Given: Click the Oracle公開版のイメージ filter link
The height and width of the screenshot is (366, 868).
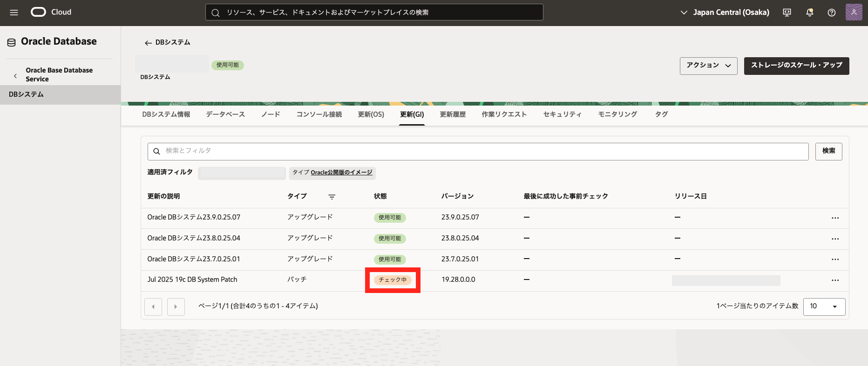Looking at the screenshot, I should tap(341, 173).
